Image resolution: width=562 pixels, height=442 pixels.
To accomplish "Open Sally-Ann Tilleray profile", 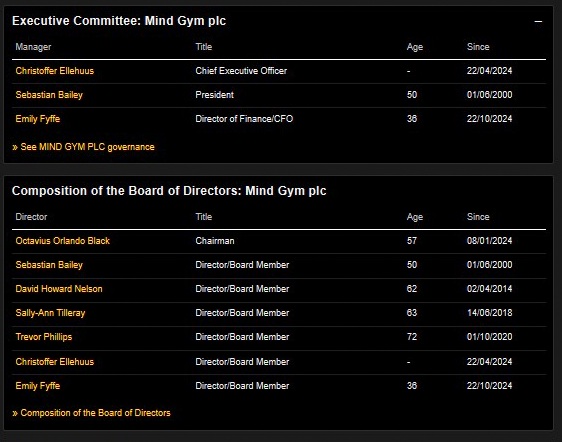I will tap(50, 313).
